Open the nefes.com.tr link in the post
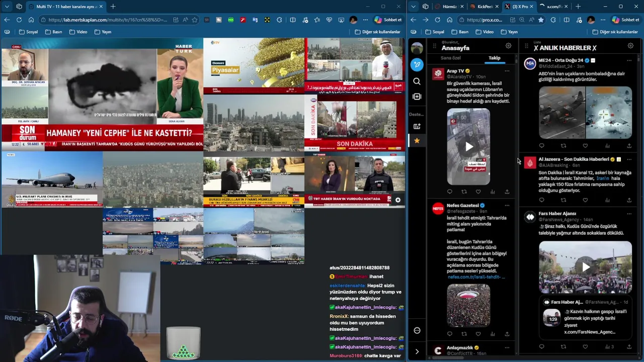Screen dimensions: 644x362 [x=475, y=277]
